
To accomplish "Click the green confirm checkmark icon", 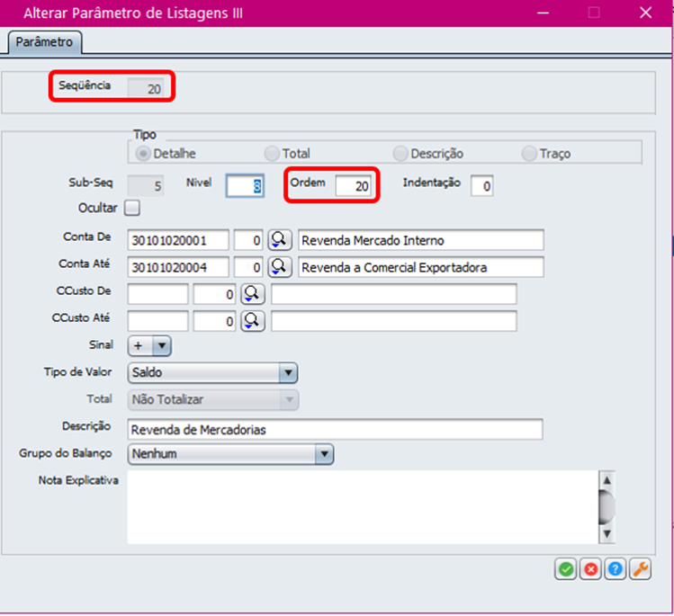I will click(x=565, y=569).
